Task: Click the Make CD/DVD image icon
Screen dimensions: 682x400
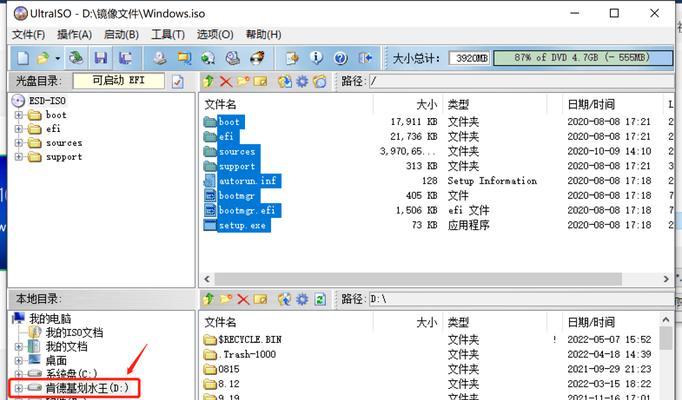Action: [160, 58]
